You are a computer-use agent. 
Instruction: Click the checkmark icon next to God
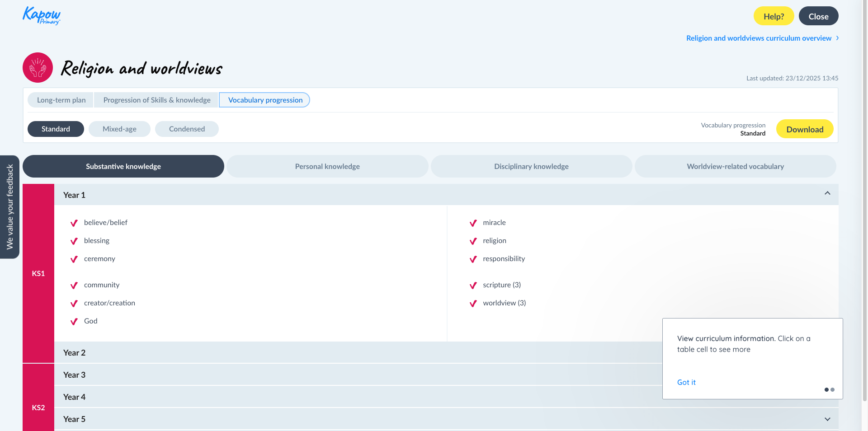(x=74, y=322)
